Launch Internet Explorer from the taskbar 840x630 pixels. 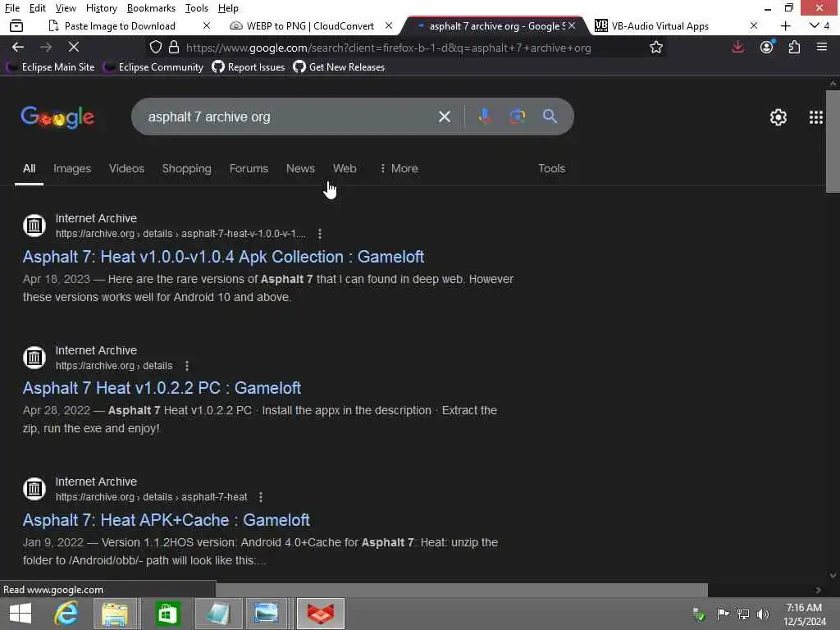(x=66, y=614)
